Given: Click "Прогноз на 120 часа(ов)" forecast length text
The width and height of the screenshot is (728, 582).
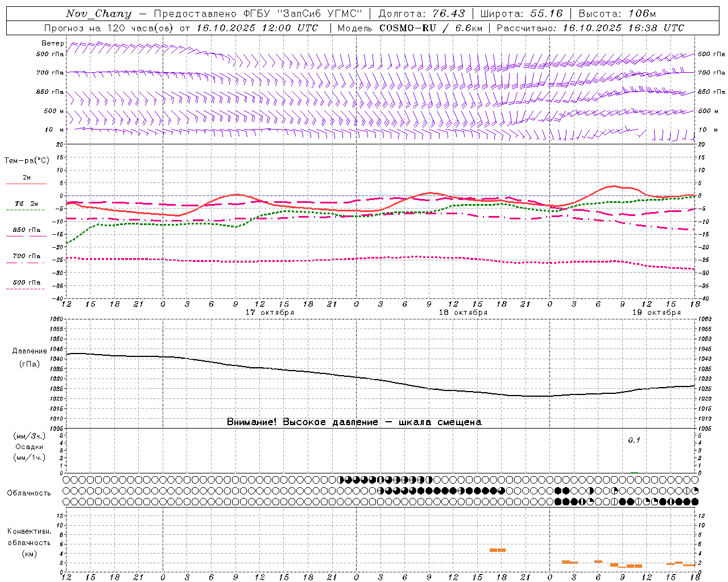Looking at the screenshot, I should pos(109,28).
